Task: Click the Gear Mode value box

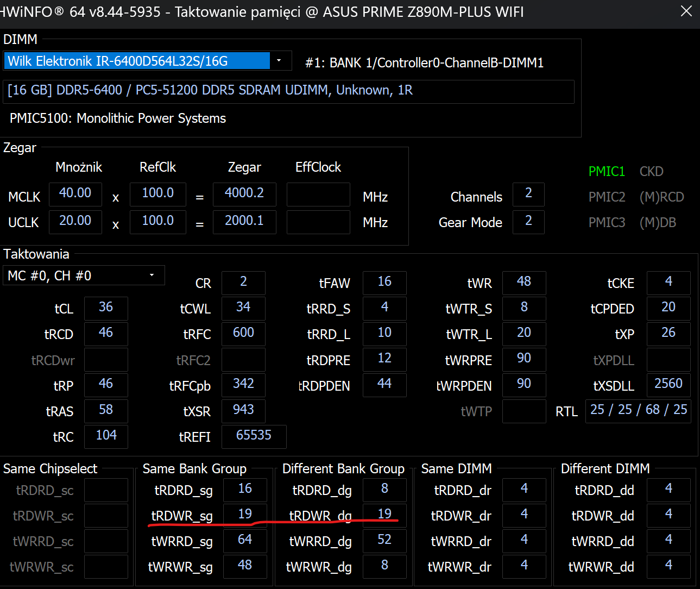Action: (528, 221)
